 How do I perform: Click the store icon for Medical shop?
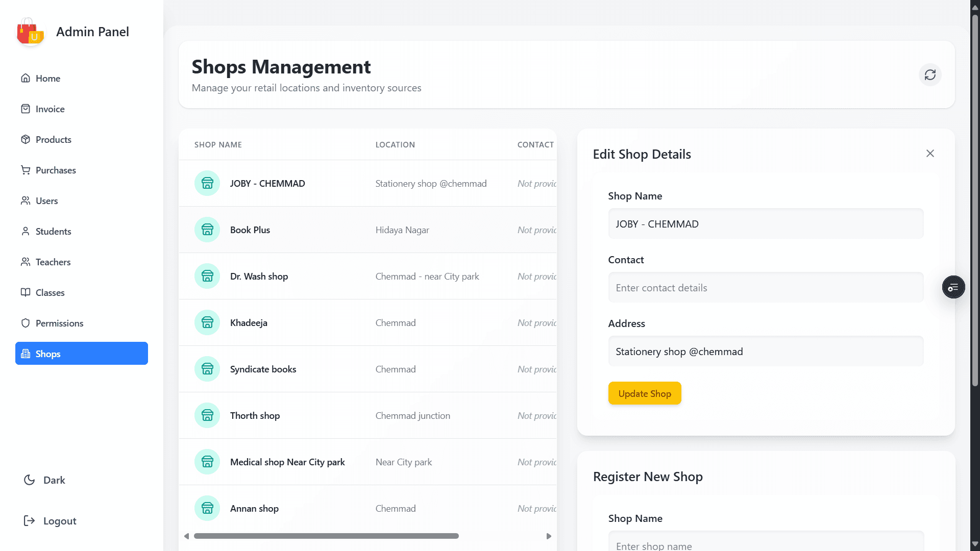[207, 462]
